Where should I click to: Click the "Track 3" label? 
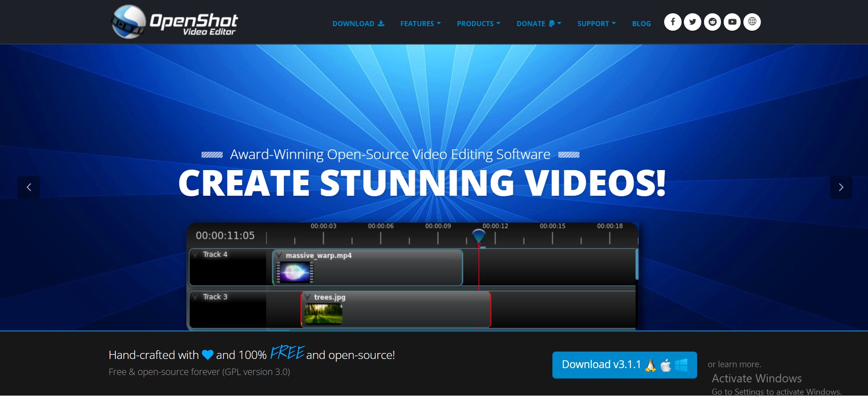[x=215, y=297]
